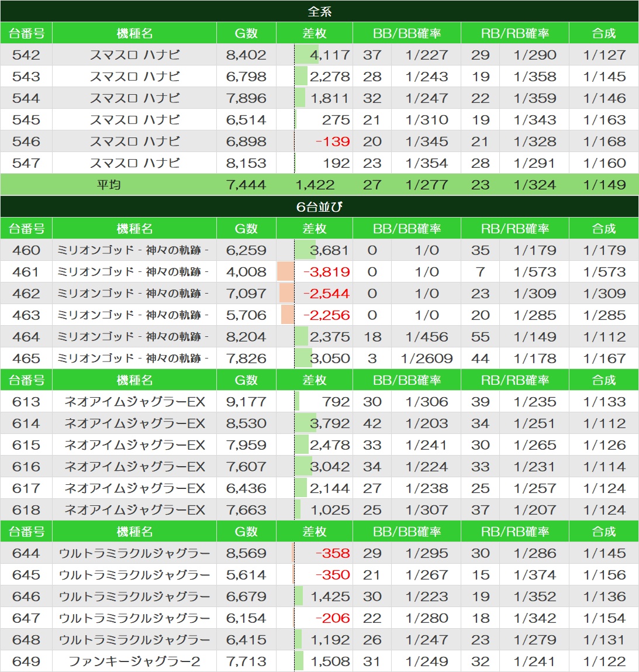The height and width of the screenshot is (672, 639).
Task: Select machine number 460
Action: coord(26,250)
